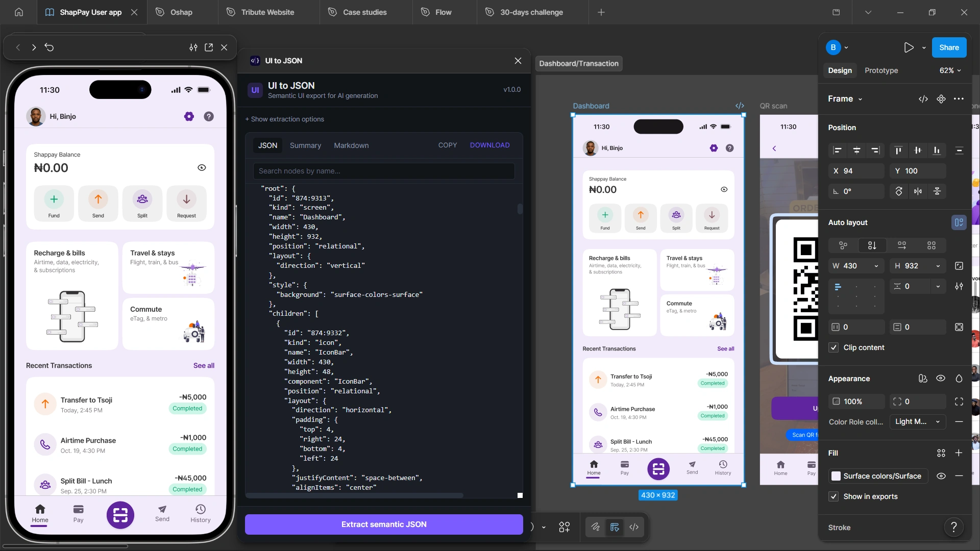Click align top icon
980x551 pixels.
tap(899, 151)
